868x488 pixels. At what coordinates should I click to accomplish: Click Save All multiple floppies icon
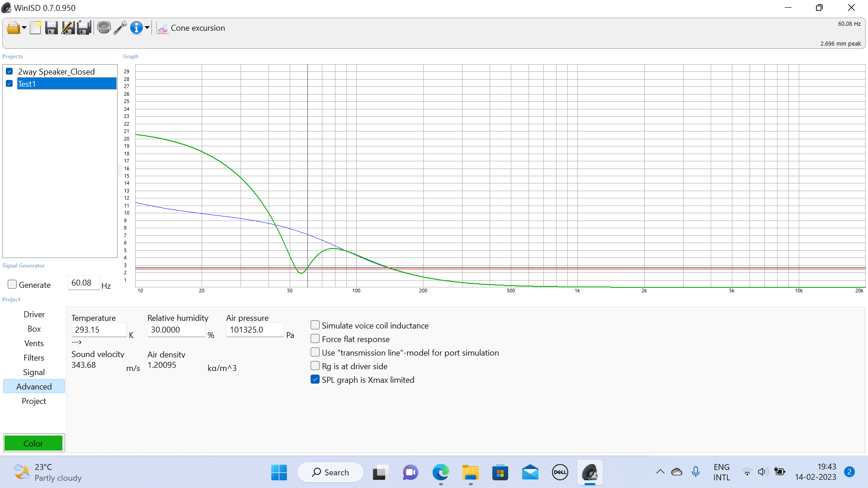pyautogui.click(x=84, y=28)
